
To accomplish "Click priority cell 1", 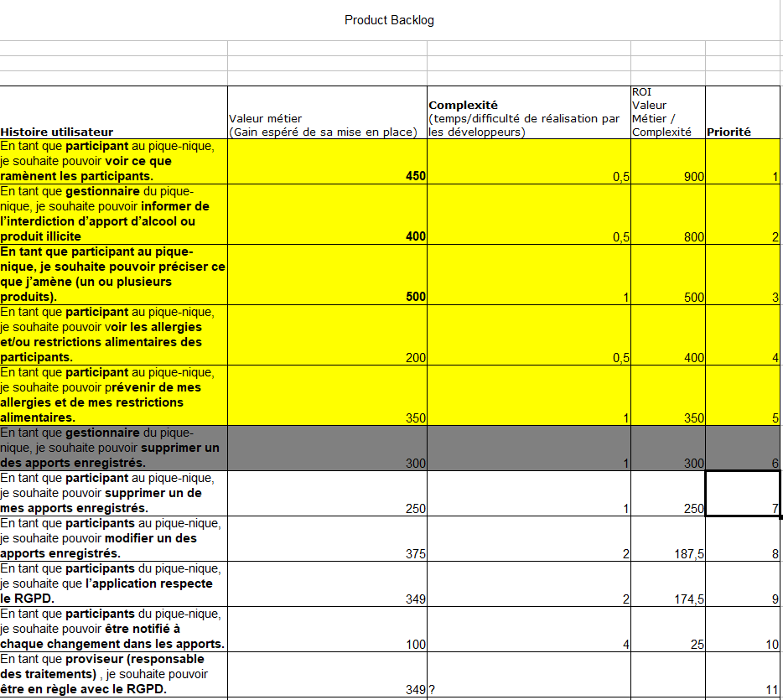I will coord(743,161).
